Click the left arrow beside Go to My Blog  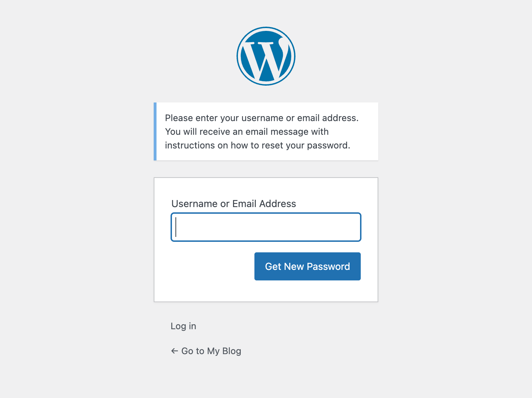174,351
